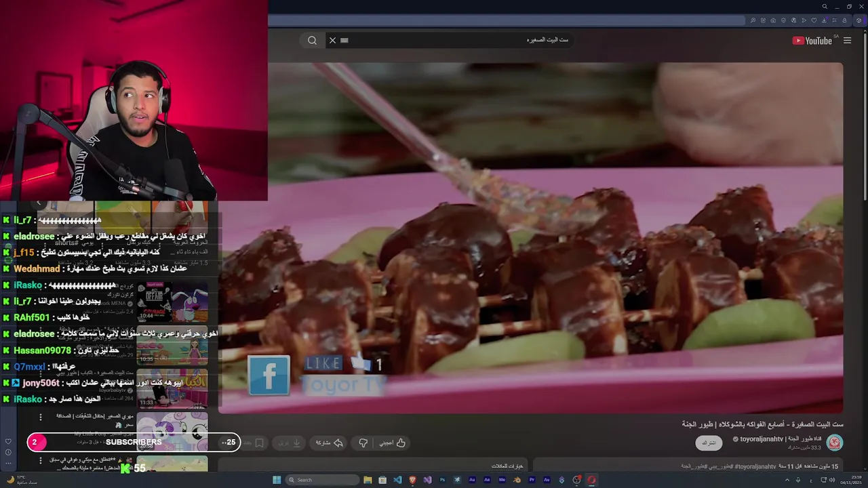This screenshot has width=868, height=488.
Task: Click the edit-page icon in the address bar
Action: [x=764, y=20]
